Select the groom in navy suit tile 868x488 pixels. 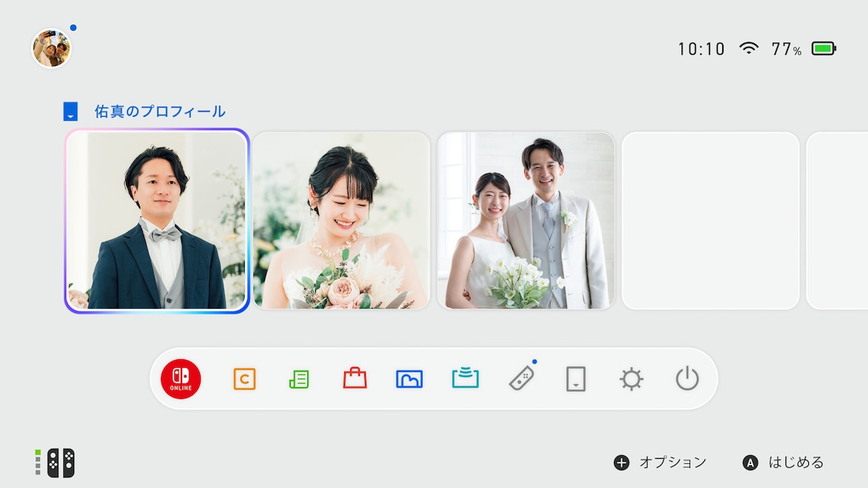click(x=157, y=221)
